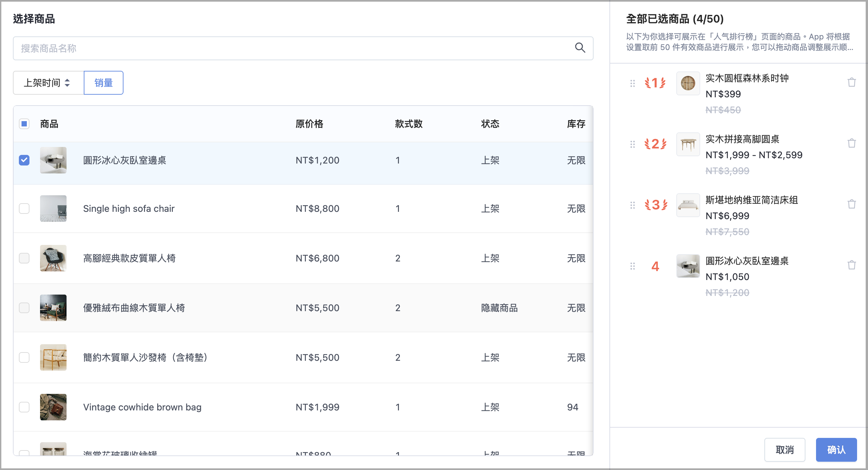This screenshot has width=868, height=470.
Task: Click thumbnail of Single high sofa chair
Action: [x=53, y=209]
